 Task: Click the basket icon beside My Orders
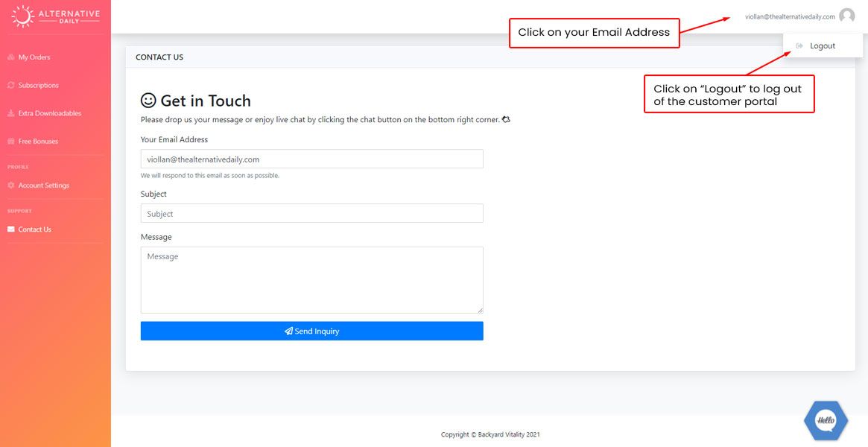(10, 57)
